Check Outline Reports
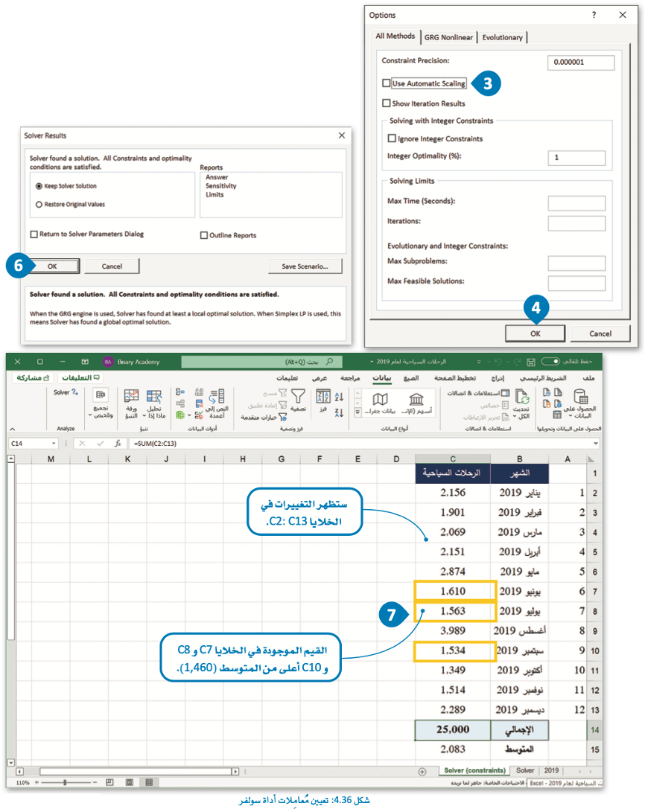Image resolution: width=645 pixels, height=812 pixels. [x=204, y=235]
